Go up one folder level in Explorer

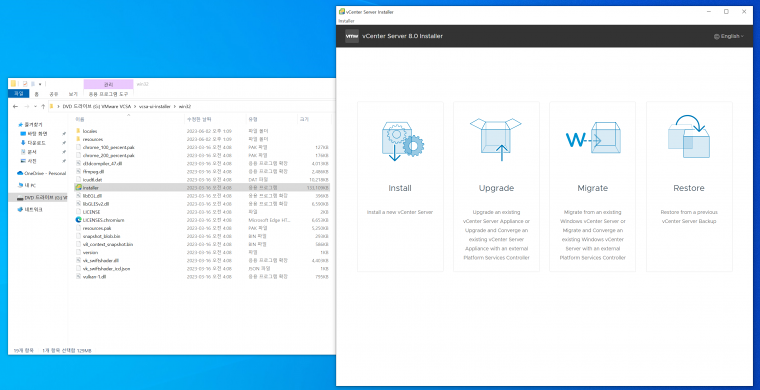pyautogui.click(x=43, y=106)
